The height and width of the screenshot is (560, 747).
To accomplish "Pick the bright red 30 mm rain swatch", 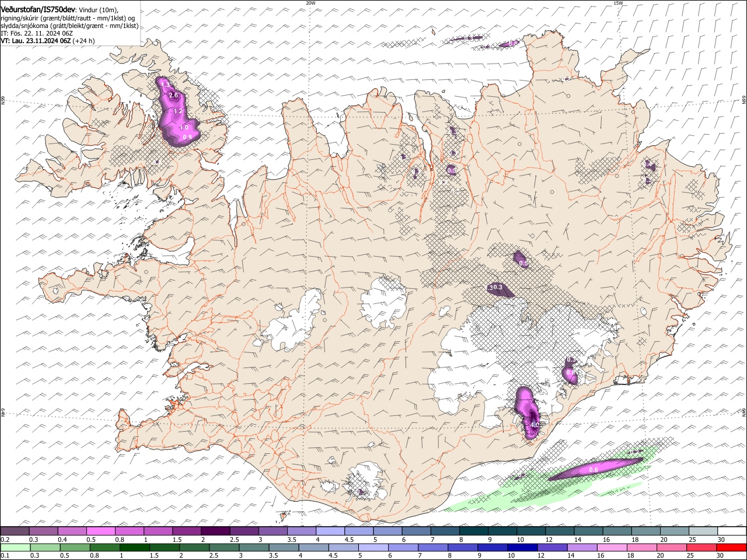I will (732, 547).
